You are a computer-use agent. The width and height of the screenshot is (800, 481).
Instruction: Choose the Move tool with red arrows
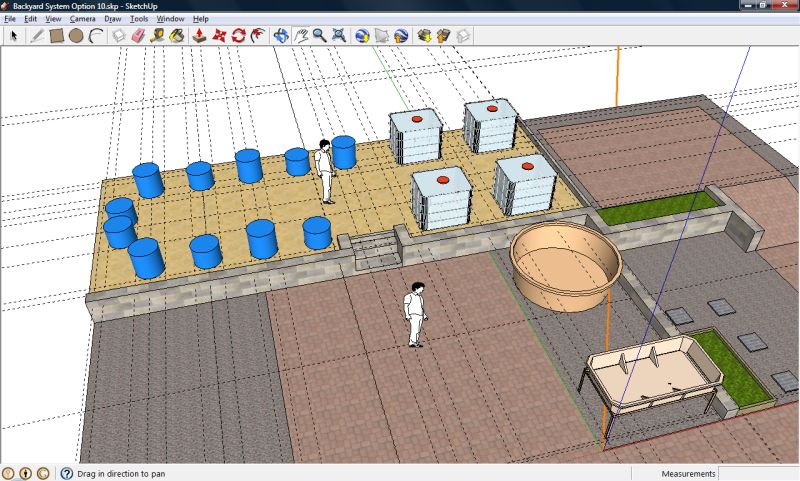tap(219, 35)
